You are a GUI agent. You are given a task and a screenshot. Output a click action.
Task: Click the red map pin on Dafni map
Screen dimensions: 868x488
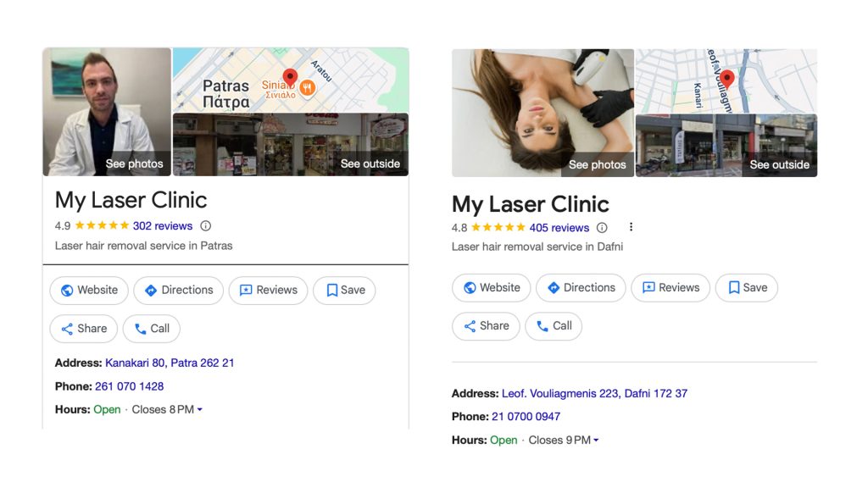pos(726,79)
